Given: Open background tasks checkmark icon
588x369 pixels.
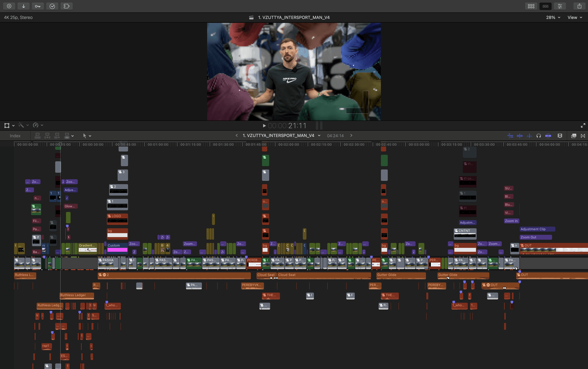Looking at the screenshot, I should [52, 6].
